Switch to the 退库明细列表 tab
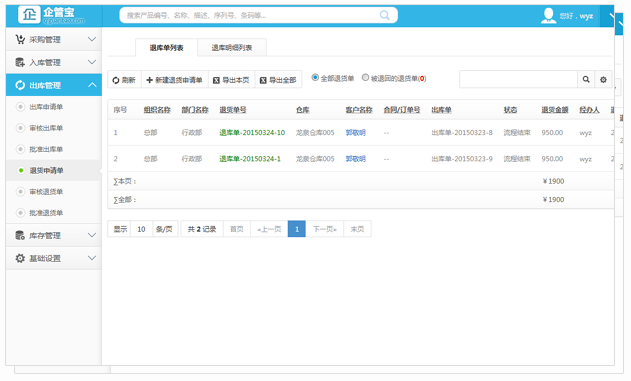This screenshot has width=631, height=381. 232,47
